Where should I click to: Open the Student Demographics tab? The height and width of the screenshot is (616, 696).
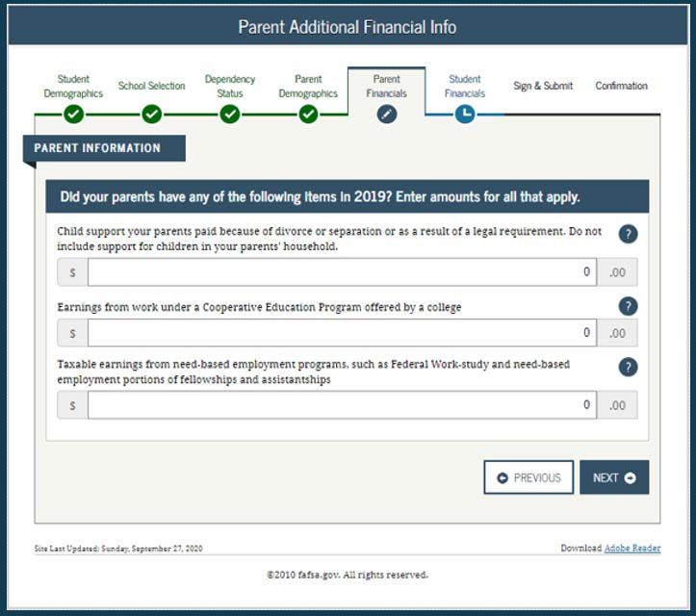click(x=73, y=86)
